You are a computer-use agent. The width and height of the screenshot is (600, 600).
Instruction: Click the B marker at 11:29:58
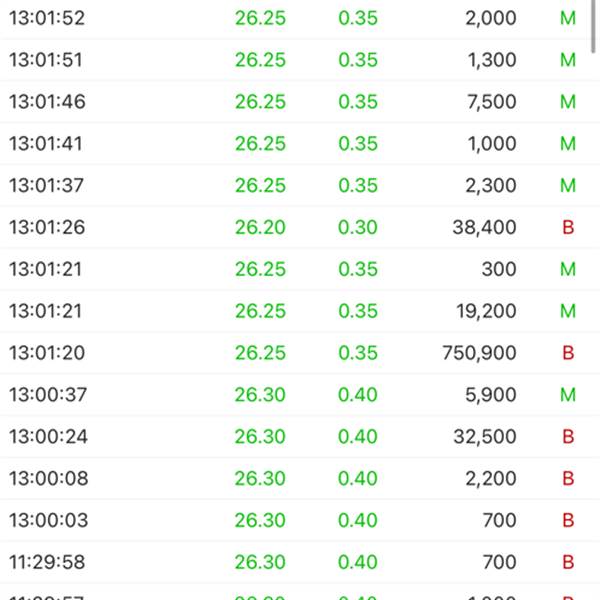click(568, 562)
